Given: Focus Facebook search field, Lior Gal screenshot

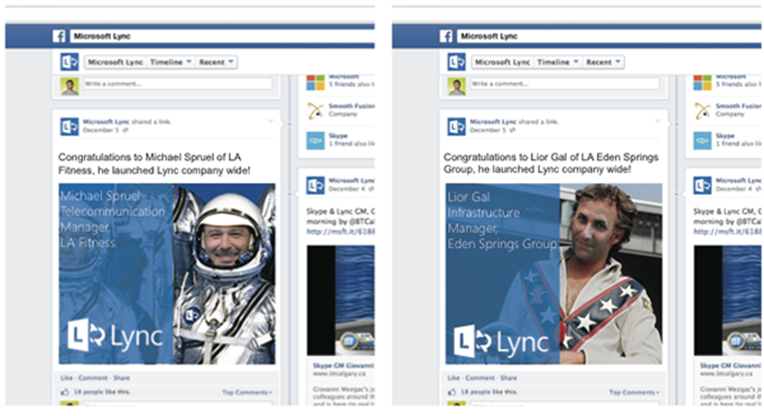Looking at the screenshot, I should (609, 36).
